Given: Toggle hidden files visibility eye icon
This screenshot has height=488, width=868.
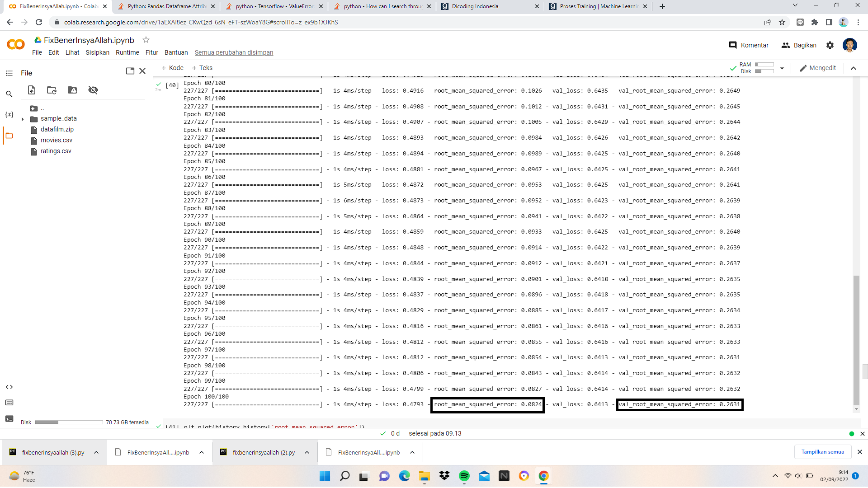Looking at the screenshot, I should coord(93,90).
